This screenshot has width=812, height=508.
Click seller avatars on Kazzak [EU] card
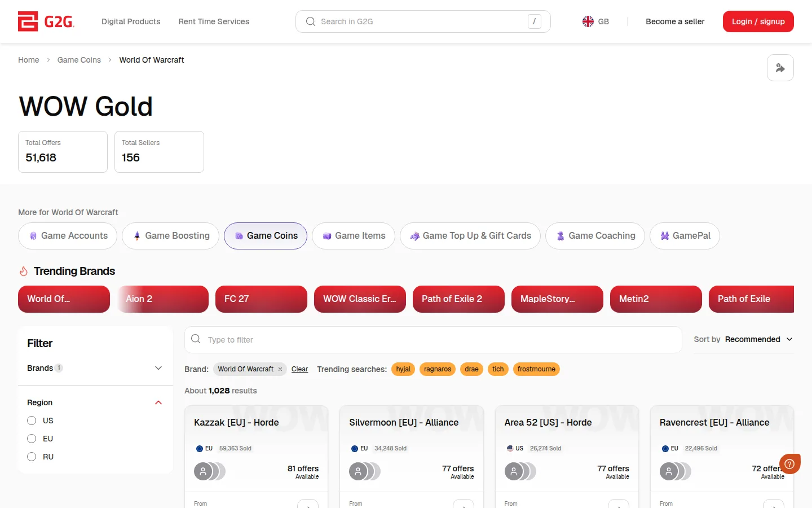tap(210, 471)
